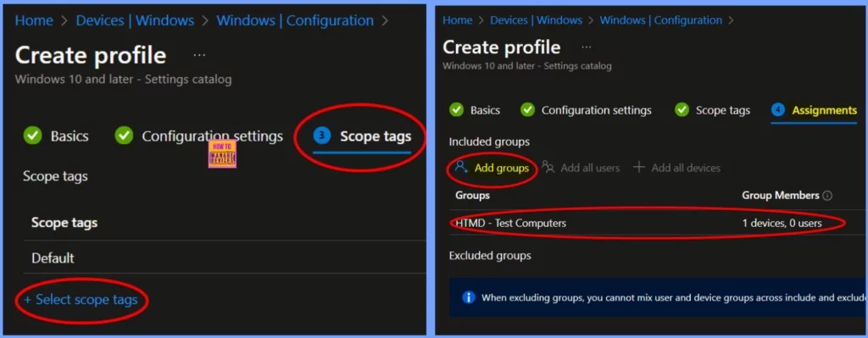Click info icon in excluding groups banner
The height and width of the screenshot is (338, 868).
(x=468, y=297)
